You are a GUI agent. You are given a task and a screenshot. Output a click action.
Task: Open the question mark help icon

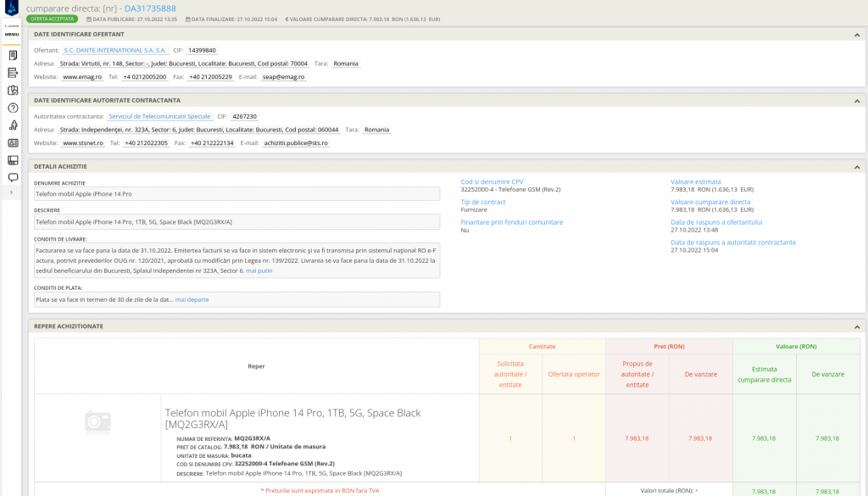13,108
